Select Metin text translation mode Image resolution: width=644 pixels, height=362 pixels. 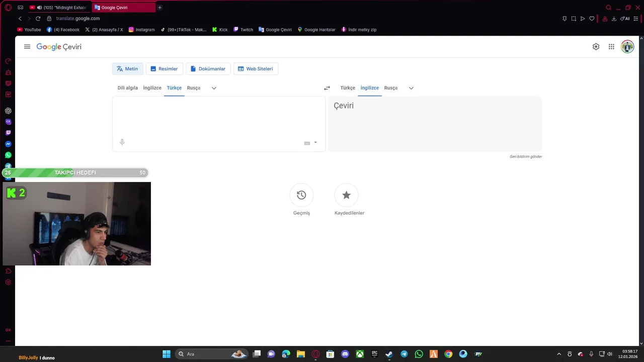tap(128, 69)
